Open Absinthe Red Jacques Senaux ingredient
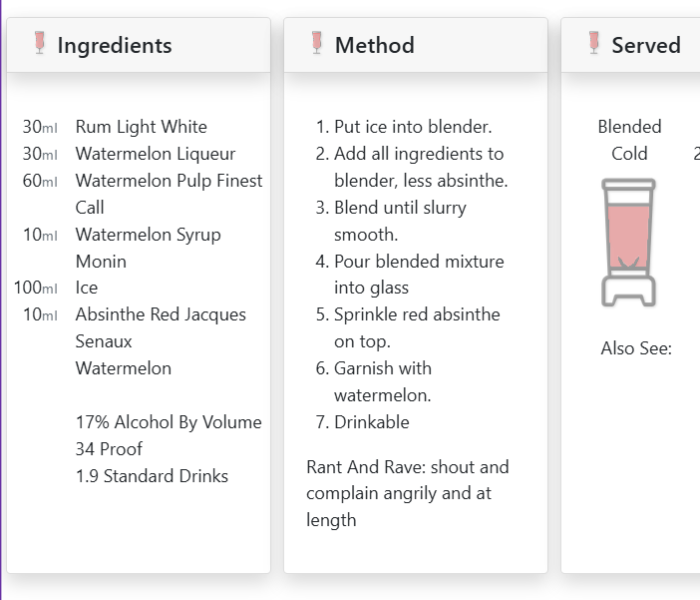This screenshot has height=600, width=700. pos(160,315)
